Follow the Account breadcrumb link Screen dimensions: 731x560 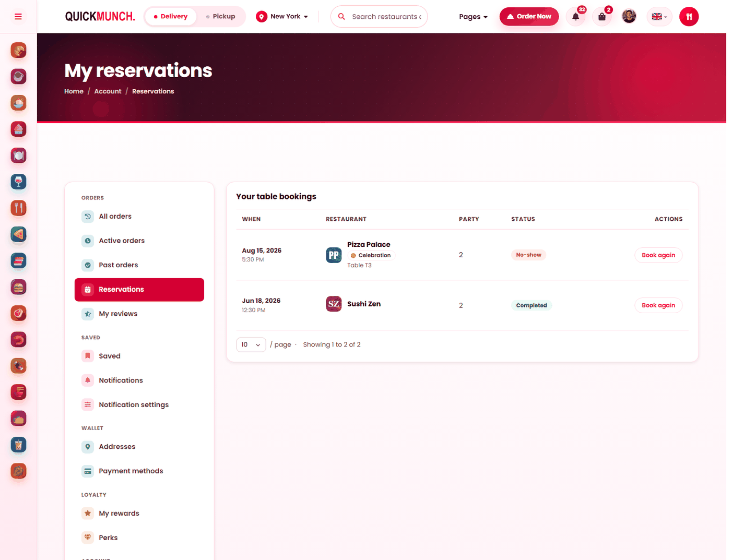tap(108, 91)
